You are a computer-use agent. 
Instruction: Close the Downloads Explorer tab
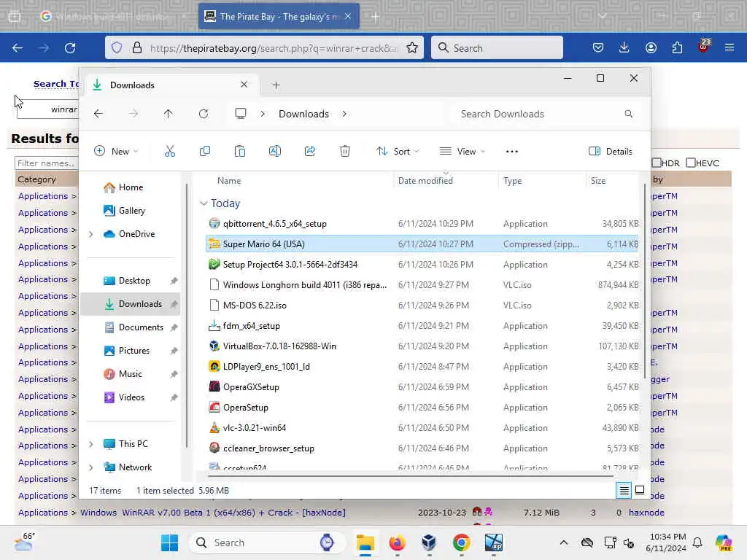(244, 85)
